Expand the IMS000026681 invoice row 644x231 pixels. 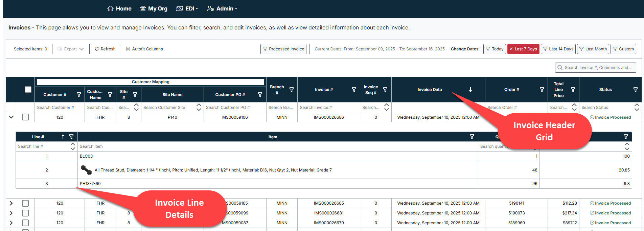click(11, 213)
